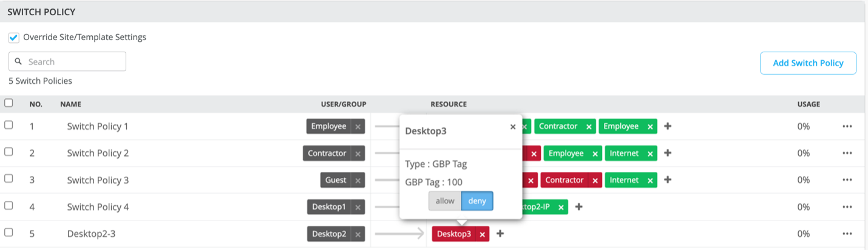Viewport: 868px width, 252px height.
Task: Open more options for Switch Policy 4
Action: [847, 207]
